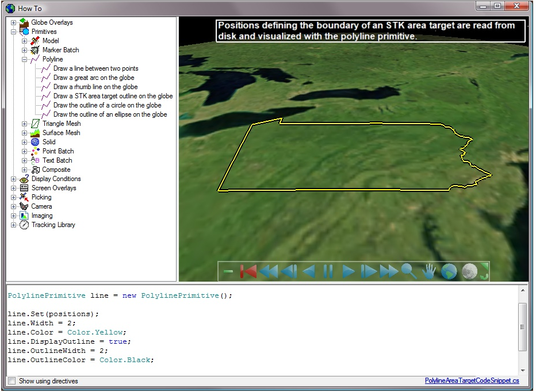The width and height of the screenshot is (536, 392).
Task: Expand the Model node
Action: point(24,41)
